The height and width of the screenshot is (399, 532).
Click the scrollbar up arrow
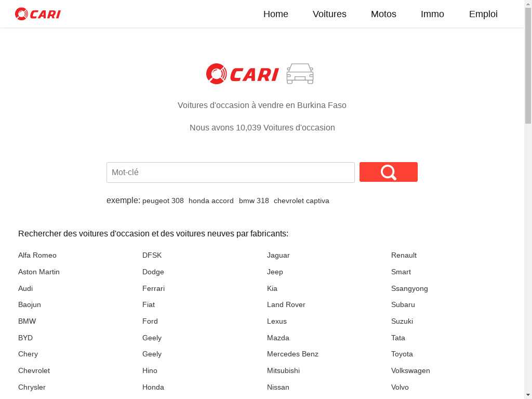528,3
